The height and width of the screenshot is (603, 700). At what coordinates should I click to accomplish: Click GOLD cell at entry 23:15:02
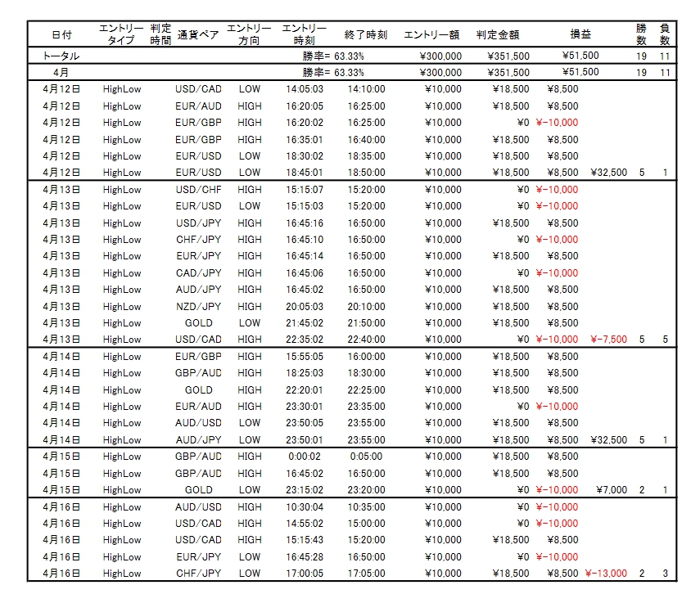(198, 490)
